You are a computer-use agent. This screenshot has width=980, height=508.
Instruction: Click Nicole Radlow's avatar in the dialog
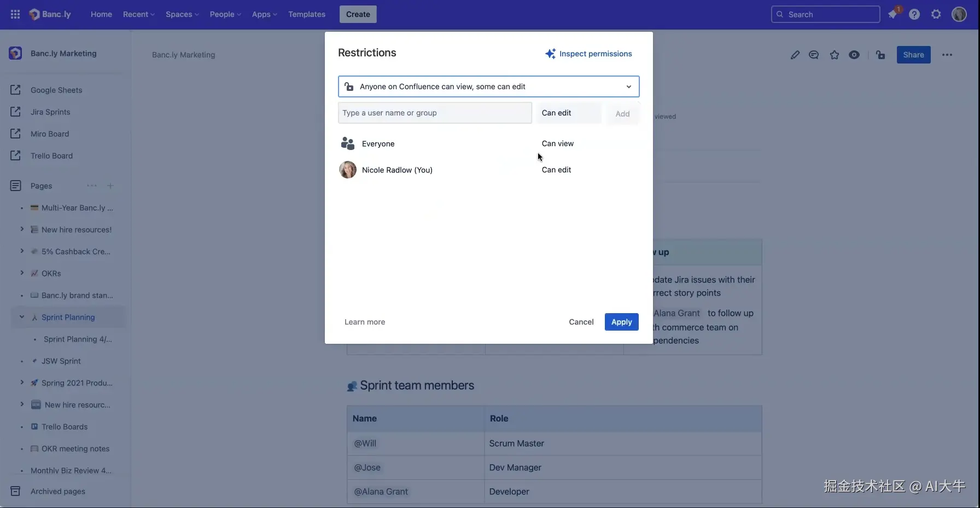point(348,170)
